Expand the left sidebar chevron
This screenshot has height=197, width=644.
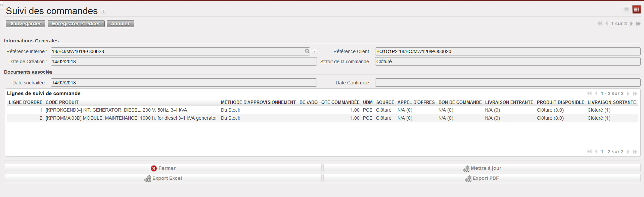(1, 5)
